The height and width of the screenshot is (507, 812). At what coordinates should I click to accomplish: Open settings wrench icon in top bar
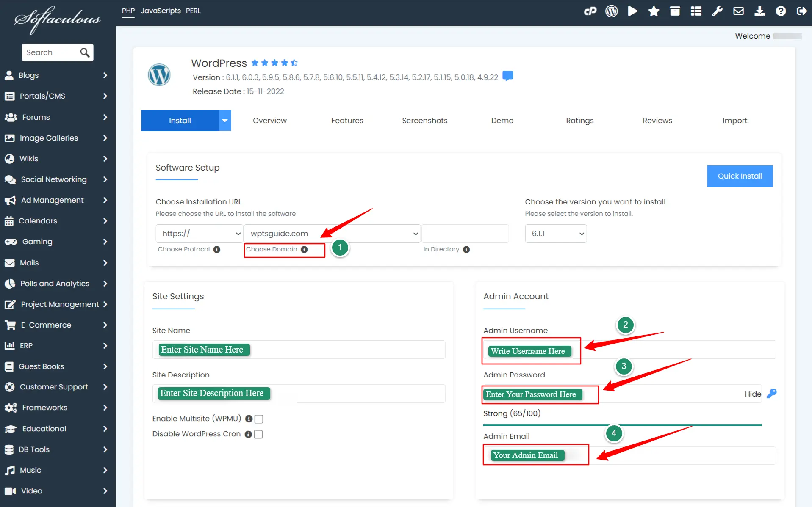click(x=717, y=11)
